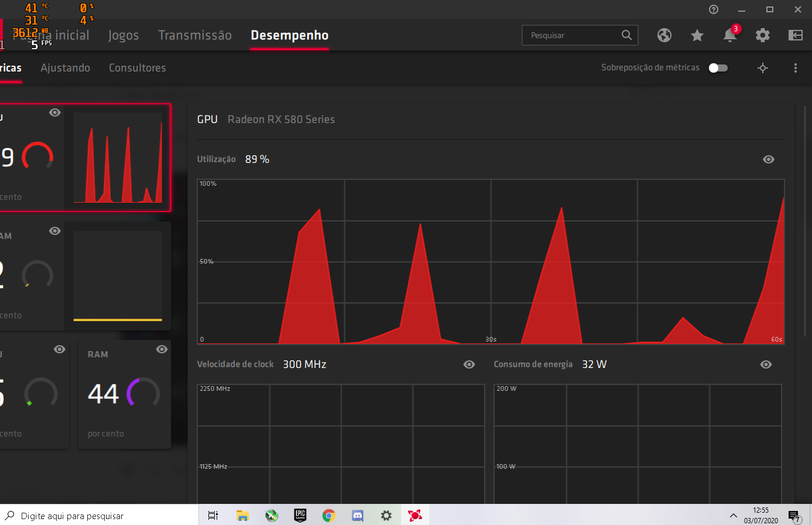Hide Velocidade de clock graph via eye

point(469,364)
